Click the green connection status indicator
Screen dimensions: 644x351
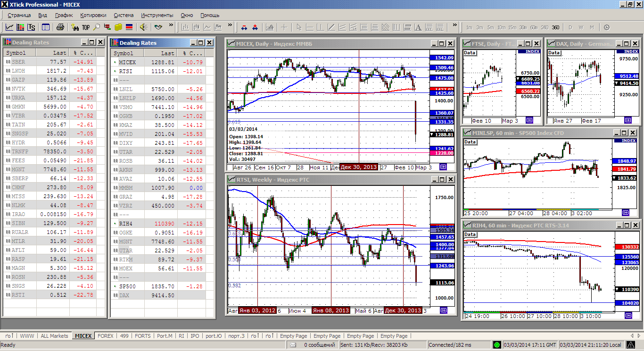(x=497, y=345)
